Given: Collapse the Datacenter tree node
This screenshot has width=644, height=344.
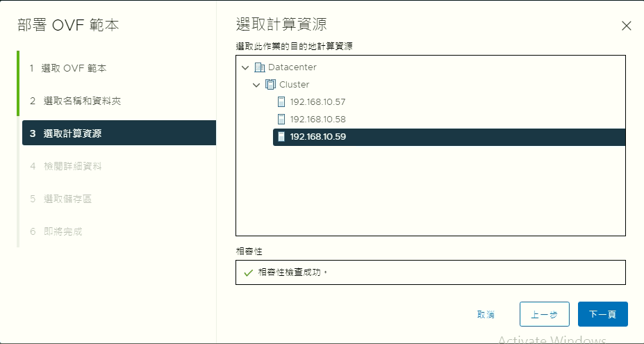Looking at the screenshot, I should pyautogui.click(x=245, y=67).
